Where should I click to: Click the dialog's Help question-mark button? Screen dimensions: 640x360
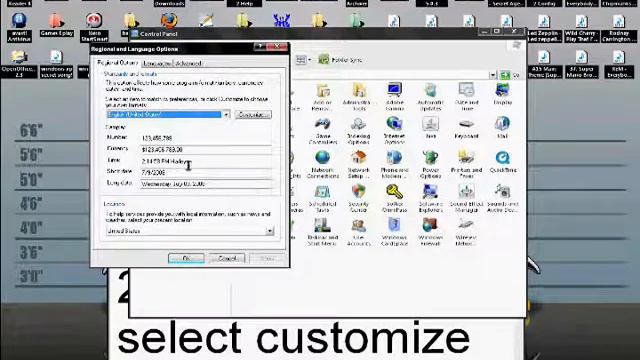[x=260, y=47]
